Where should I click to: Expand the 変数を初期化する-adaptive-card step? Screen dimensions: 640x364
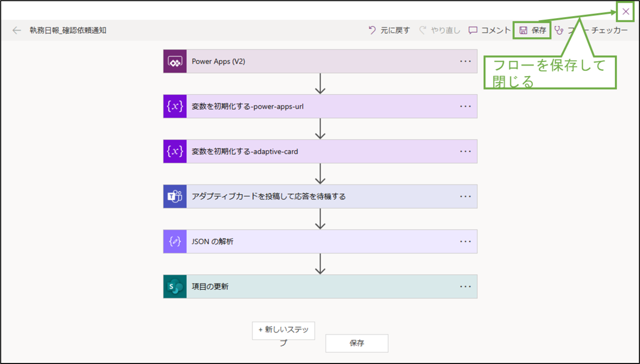click(x=320, y=151)
